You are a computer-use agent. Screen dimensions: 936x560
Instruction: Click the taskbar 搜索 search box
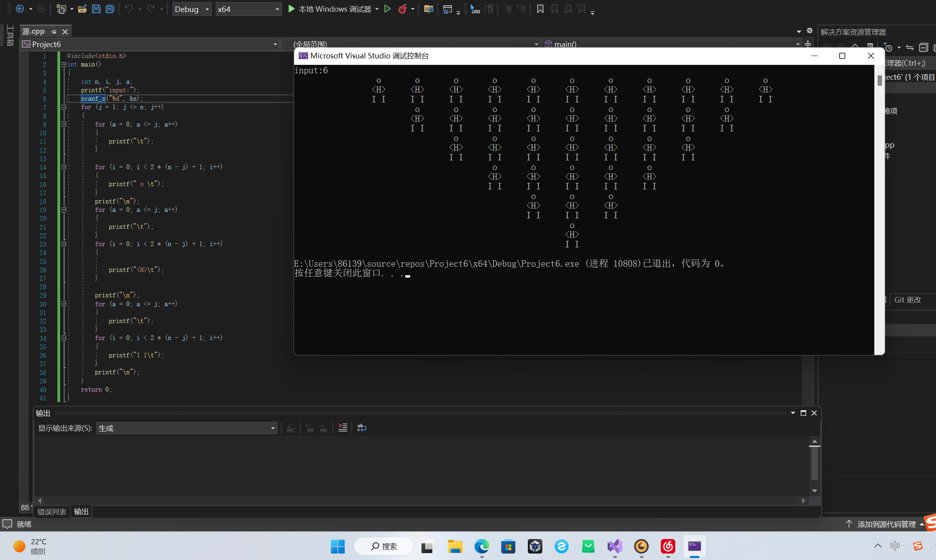(384, 546)
